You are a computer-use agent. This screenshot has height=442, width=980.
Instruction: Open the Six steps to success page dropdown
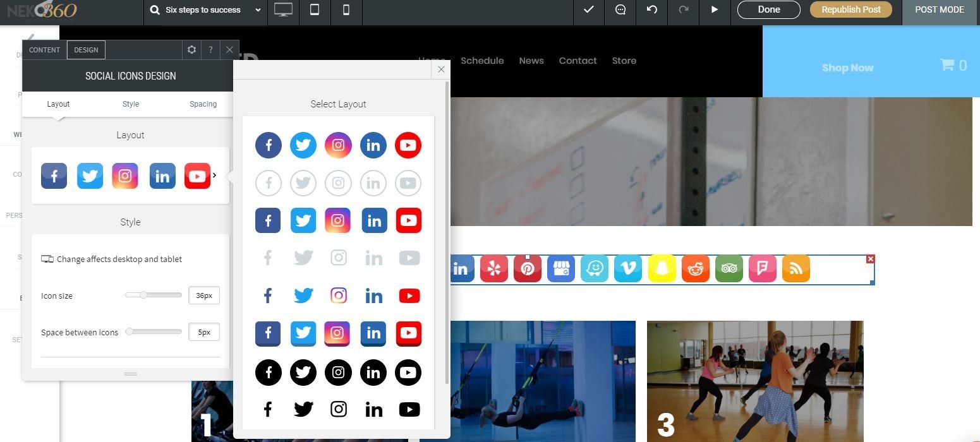click(206, 9)
